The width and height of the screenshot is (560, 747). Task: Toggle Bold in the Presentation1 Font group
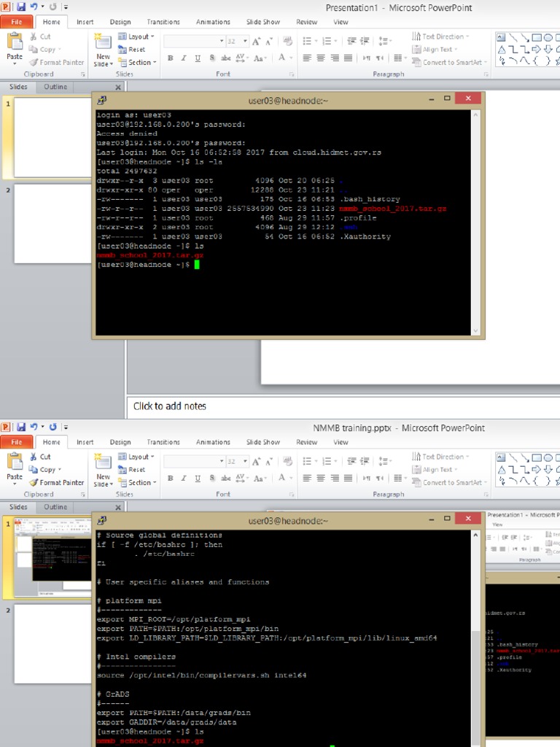click(170, 58)
